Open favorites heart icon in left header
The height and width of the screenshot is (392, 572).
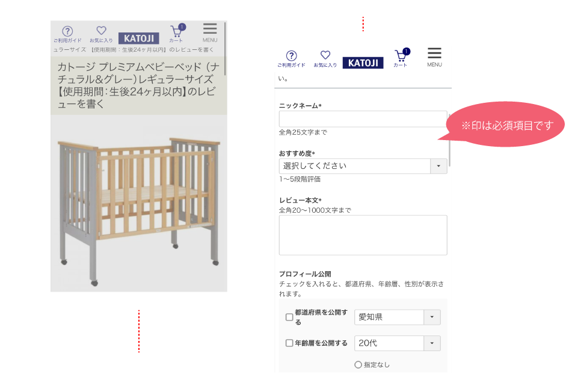pyautogui.click(x=101, y=34)
